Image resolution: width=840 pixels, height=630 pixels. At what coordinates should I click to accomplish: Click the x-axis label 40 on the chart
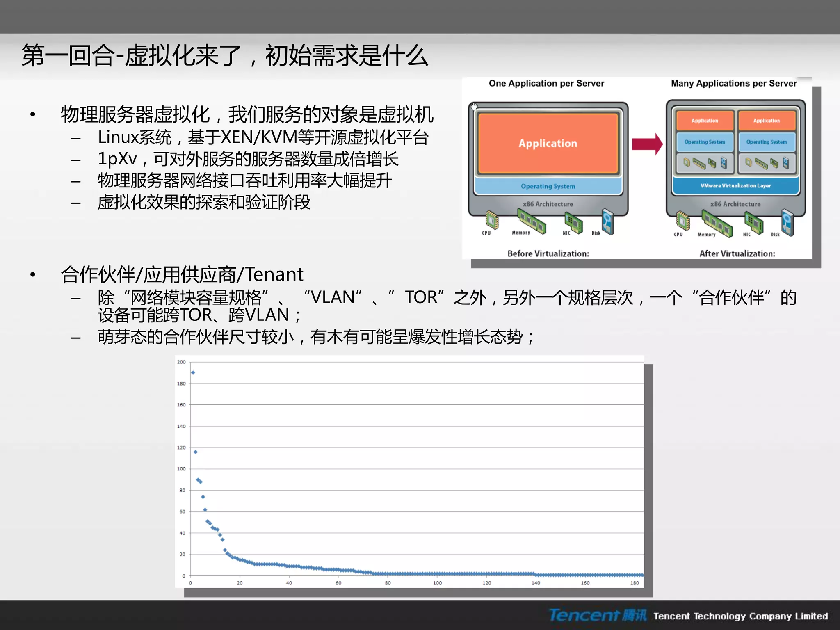pyautogui.click(x=289, y=583)
